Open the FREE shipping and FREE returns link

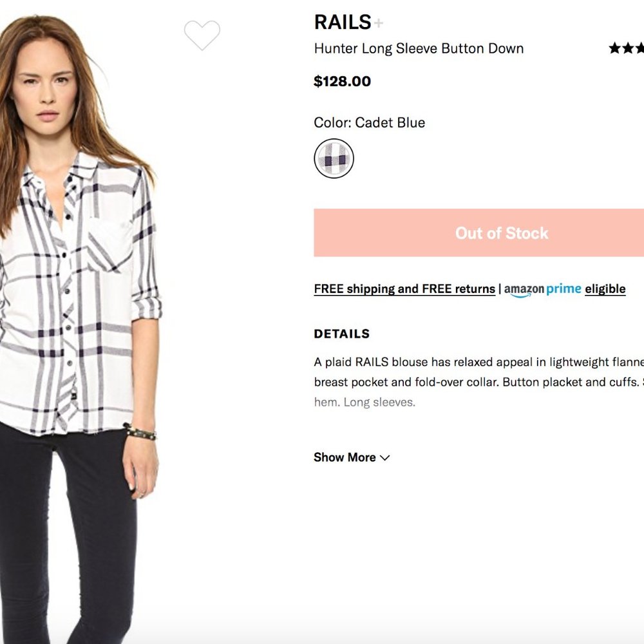[404, 289]
